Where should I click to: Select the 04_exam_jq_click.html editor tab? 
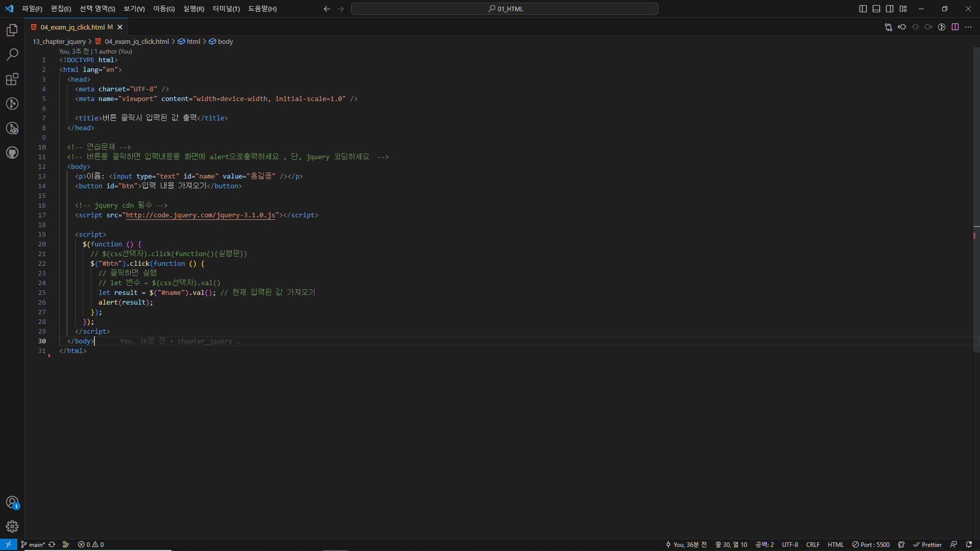tap(72, 27)
